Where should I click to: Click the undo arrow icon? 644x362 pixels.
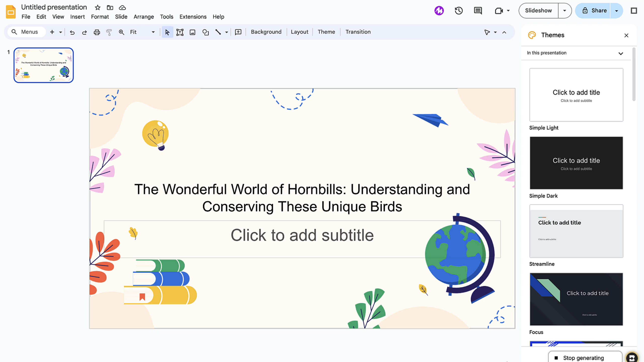point(72,32)
